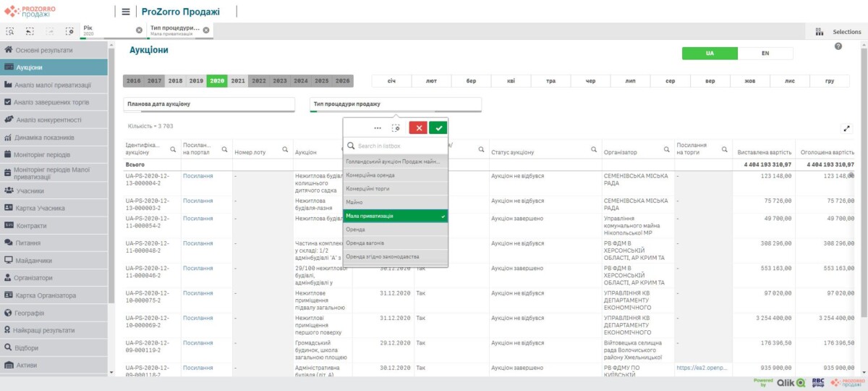The width and height of the screenshot is (868, 391).
Task: Click the Search in listbox field
Action: click(398, 146)
